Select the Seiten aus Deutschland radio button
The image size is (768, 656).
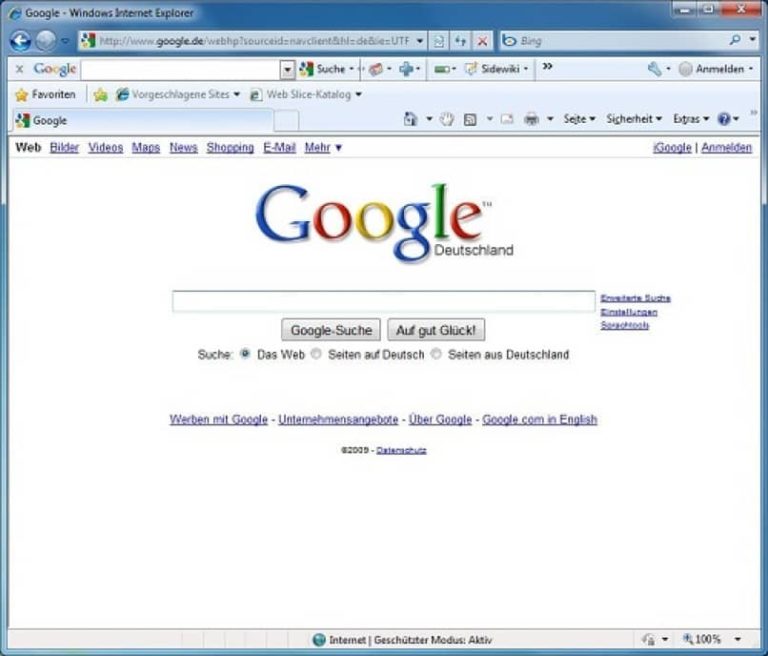436,353
